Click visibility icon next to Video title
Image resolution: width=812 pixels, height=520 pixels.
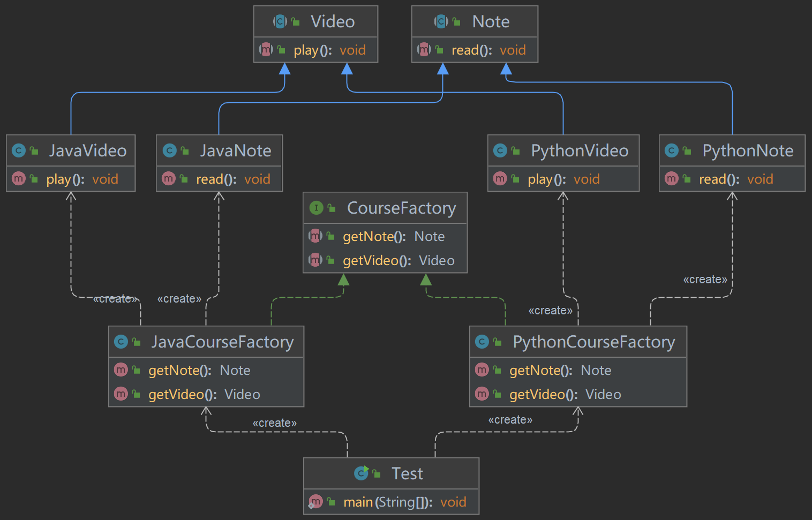tap(295, 22)
